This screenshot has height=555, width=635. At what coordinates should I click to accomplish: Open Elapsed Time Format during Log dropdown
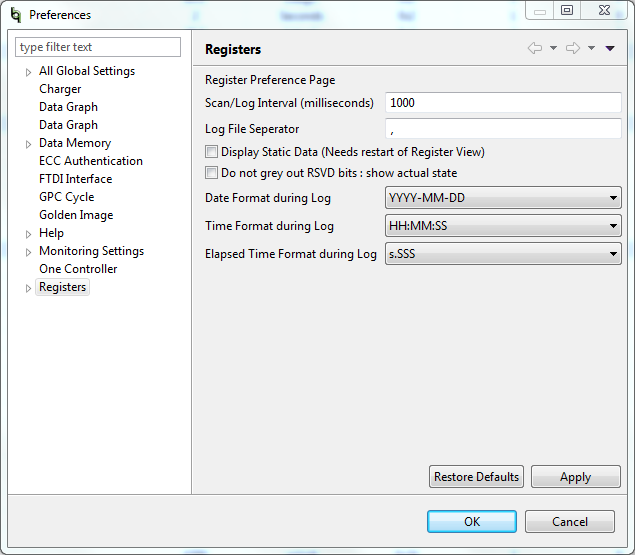(503, 254)
